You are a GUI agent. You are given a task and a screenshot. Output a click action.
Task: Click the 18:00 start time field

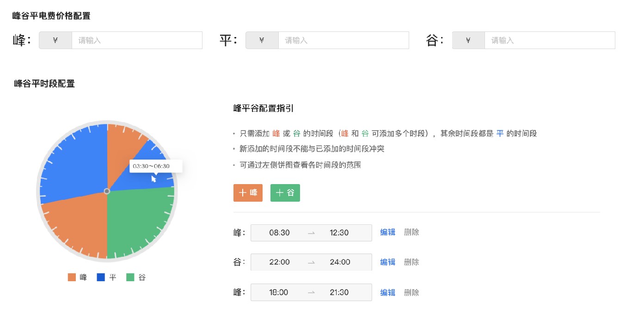coord(278,292)
